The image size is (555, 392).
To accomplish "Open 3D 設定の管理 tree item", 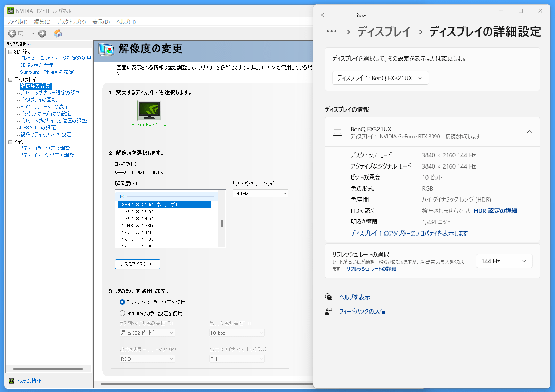I will (36, 65).
